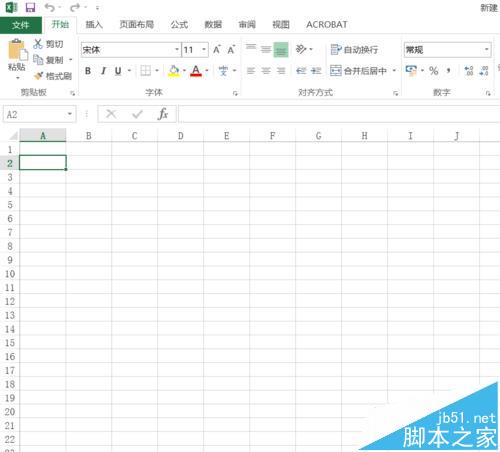Viewport: 500px width, 452px height.
Task: Open font size dropdown showing 11
Action: [x=204, y=50]
